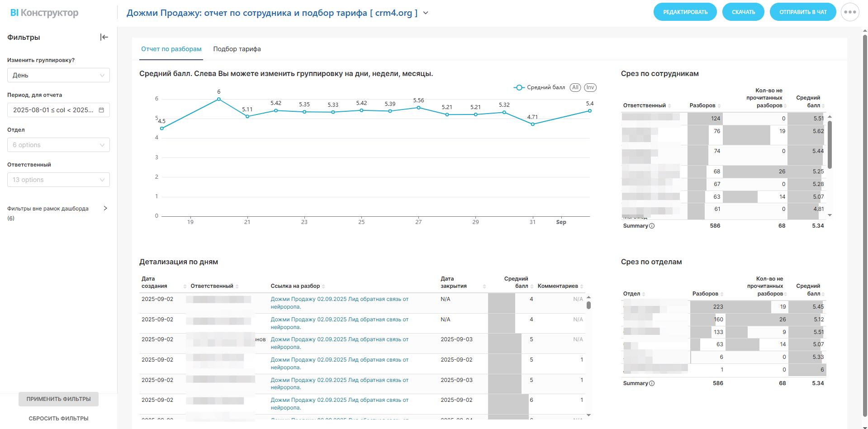Sort detail table by Дата создания
The width and height of the screenshot is (868, 429).
[185, 286]
